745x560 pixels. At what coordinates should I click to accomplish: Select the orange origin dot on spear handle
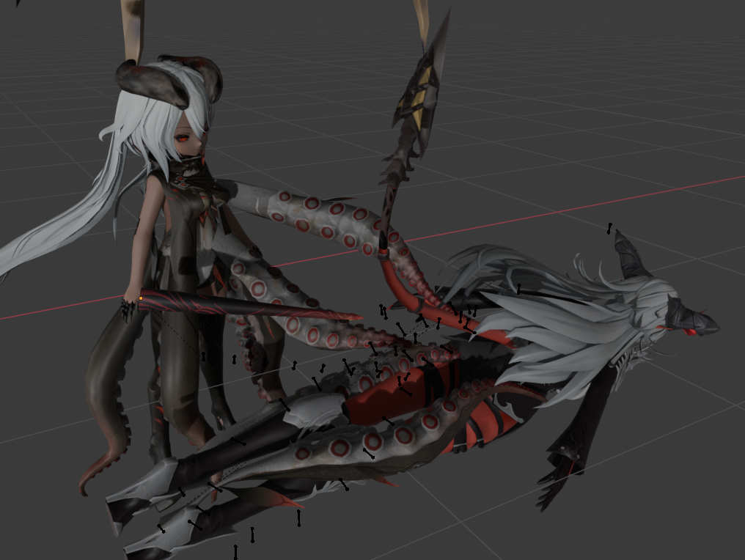141,298
